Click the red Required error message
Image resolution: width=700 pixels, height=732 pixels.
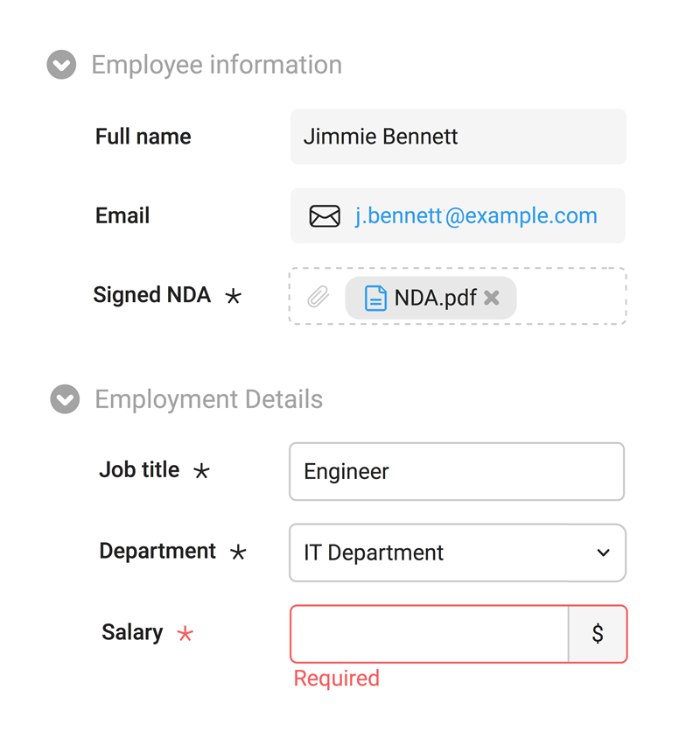[336, 679]
